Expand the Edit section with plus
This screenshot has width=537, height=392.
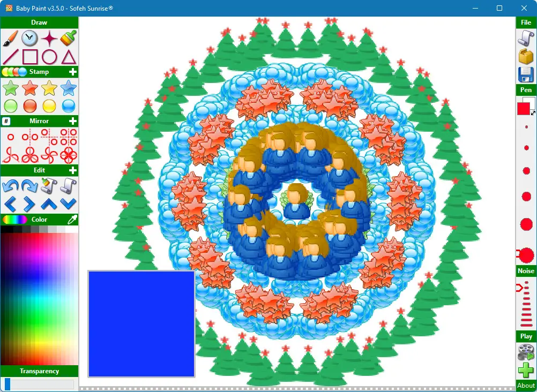click(x=72, y=170)
